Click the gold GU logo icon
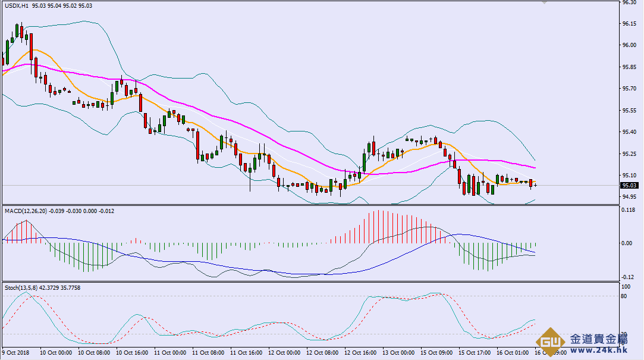644x360 pixels. (x=551, y=343)
